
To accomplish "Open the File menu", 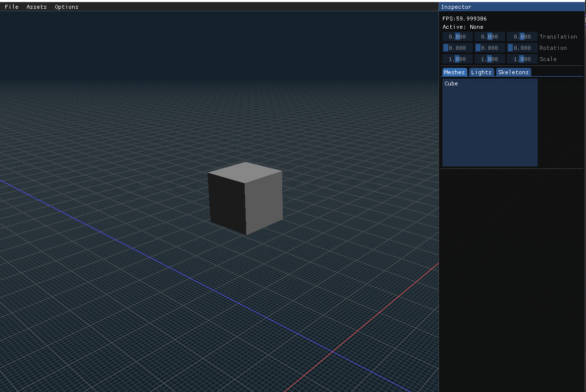I will [x=11, y=6].
